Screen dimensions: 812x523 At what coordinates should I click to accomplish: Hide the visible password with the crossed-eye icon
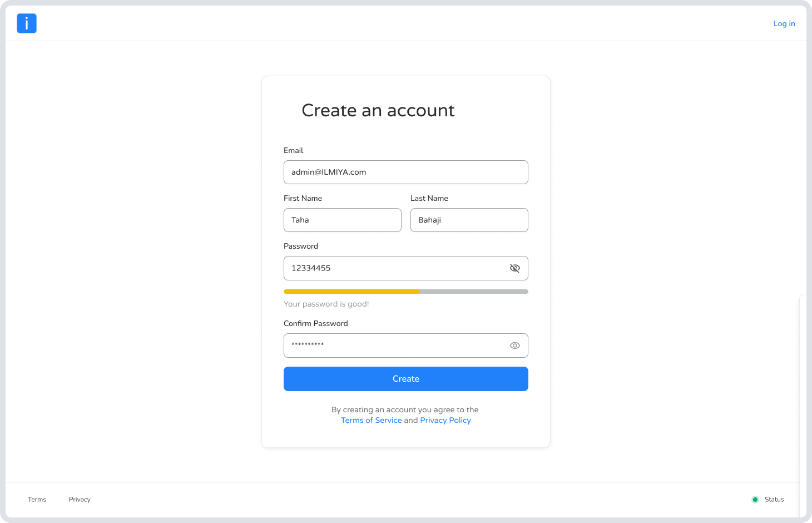515,268
